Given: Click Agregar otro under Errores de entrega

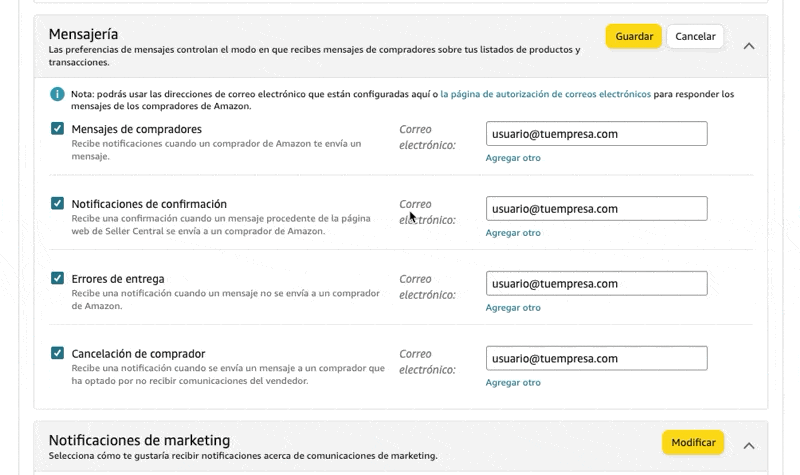Looking at the screenshot, I should click(x=513, y=308).
